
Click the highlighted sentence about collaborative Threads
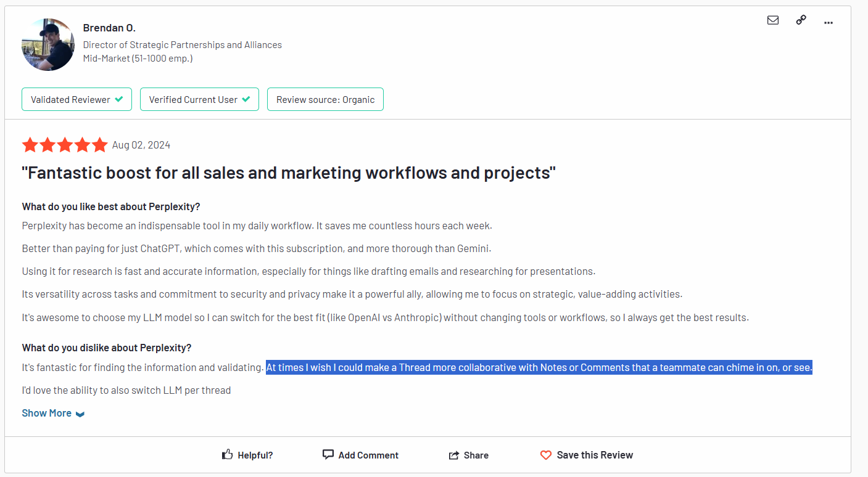(x=539, y=368)
